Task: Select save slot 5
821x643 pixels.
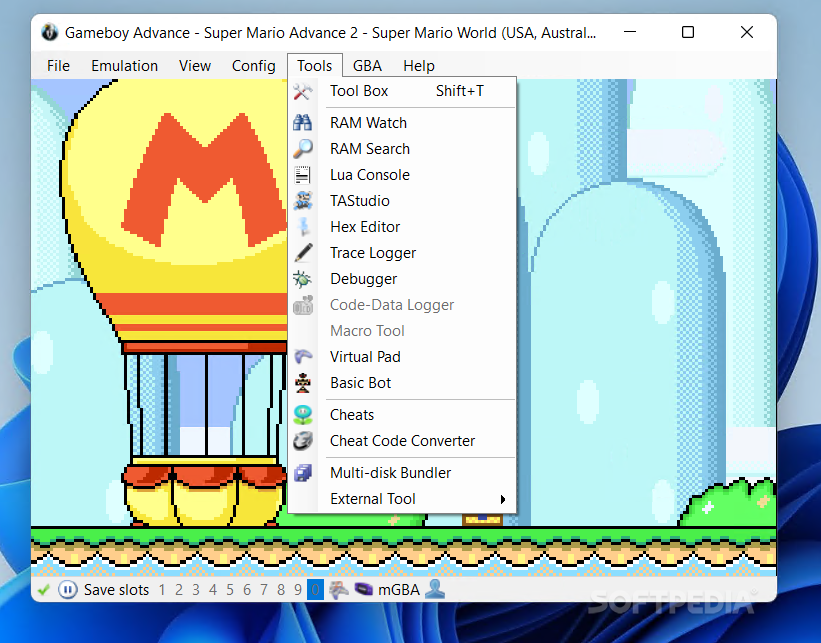Action: pos(230,590)
